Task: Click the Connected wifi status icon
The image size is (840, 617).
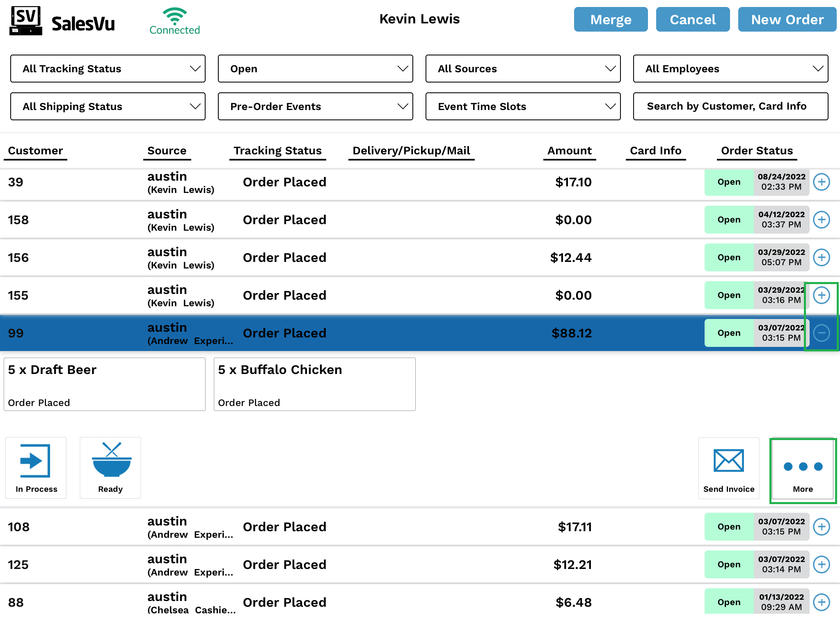Action: pyautogui.click(x=174, y=16)
